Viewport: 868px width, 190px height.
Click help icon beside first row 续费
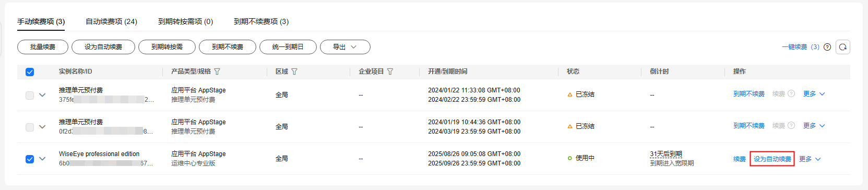[791, 94]
